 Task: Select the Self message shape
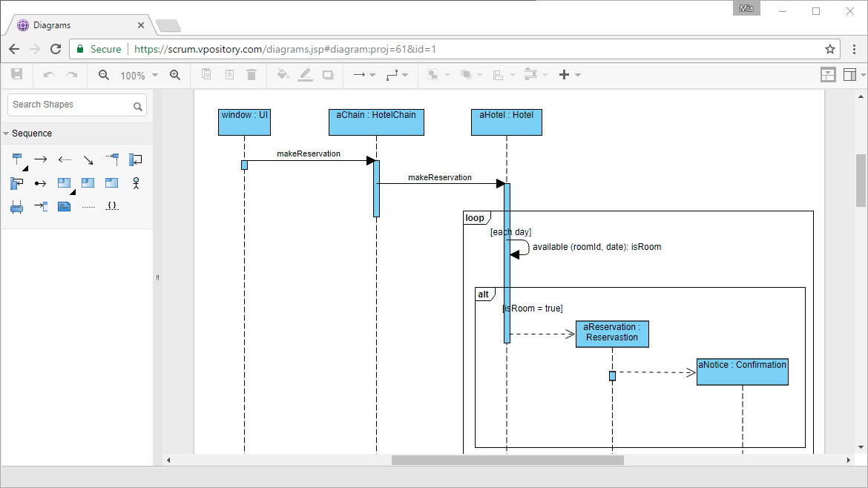pos(136,160)
